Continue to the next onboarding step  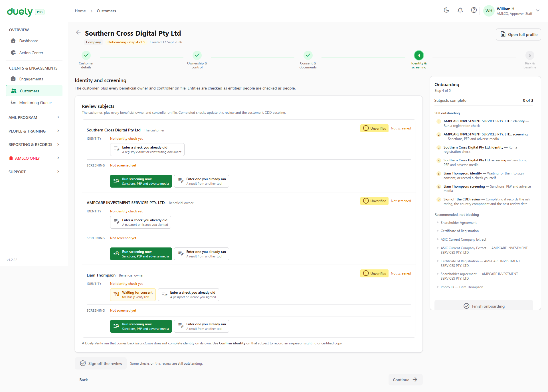(405, 380)
